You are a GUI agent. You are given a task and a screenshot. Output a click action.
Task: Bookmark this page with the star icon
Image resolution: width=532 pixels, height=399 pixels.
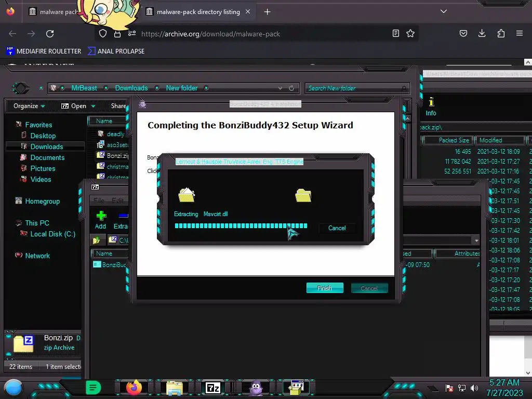tap(410, 33)
